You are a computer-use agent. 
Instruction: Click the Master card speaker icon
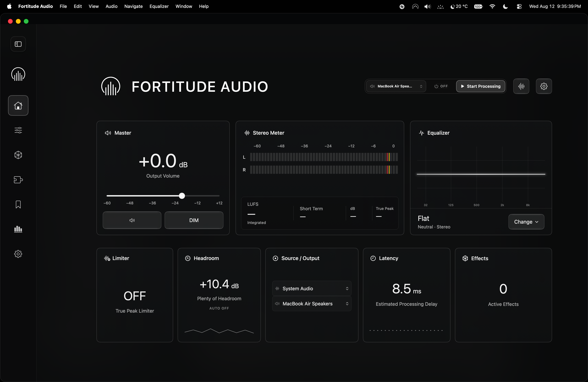click(x=108, y=133)
